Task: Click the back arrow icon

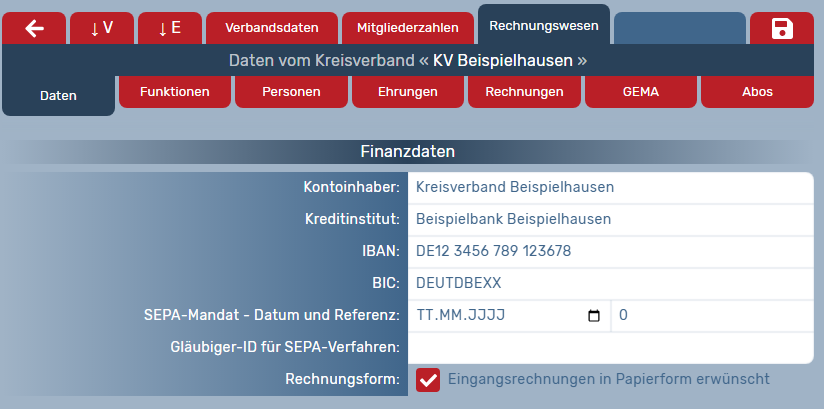Action: tap(35, 28)
